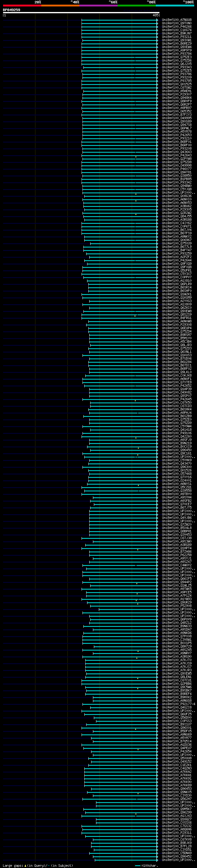
Task: Select the BP049259 query label
Action: pyautogui.click(x=11, y=10)
